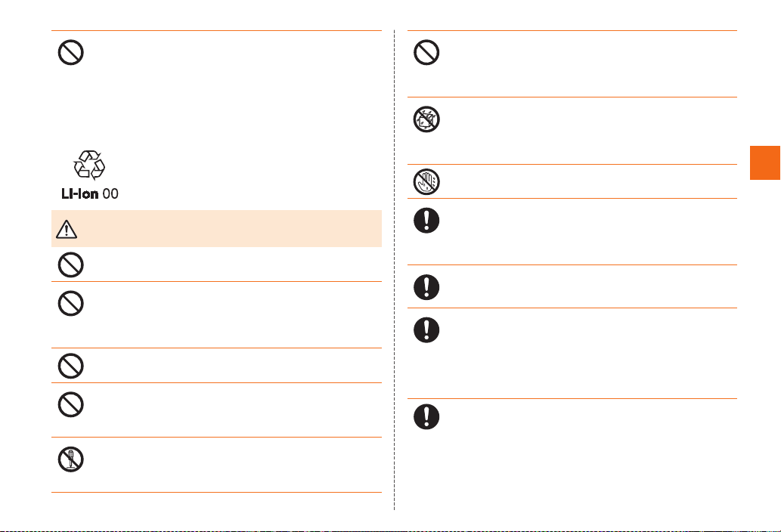
Task: Click the light orange caution banner
Action: pos(217,228)
